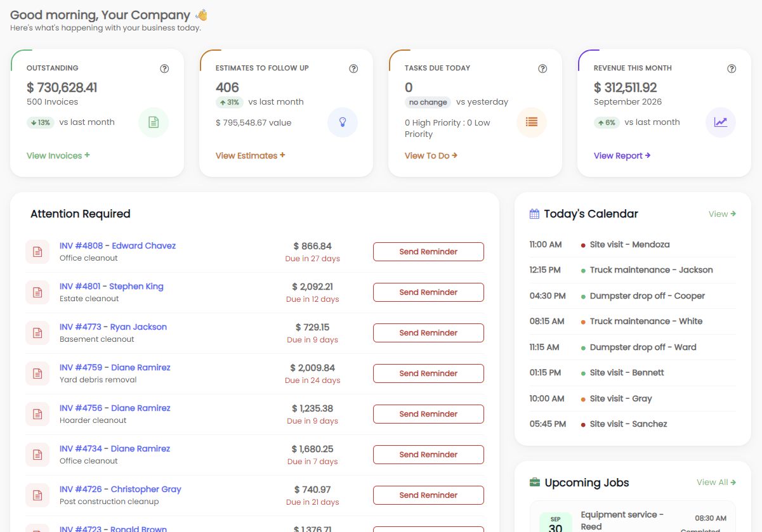
Task: Send reminder for INV #4726 Christopher Gray
Action: click(x=428, y=495)
